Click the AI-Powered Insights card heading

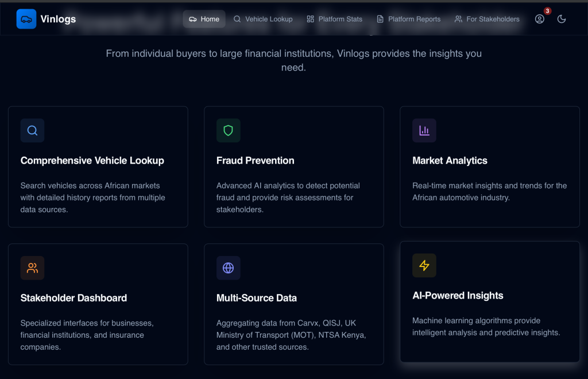458,296
